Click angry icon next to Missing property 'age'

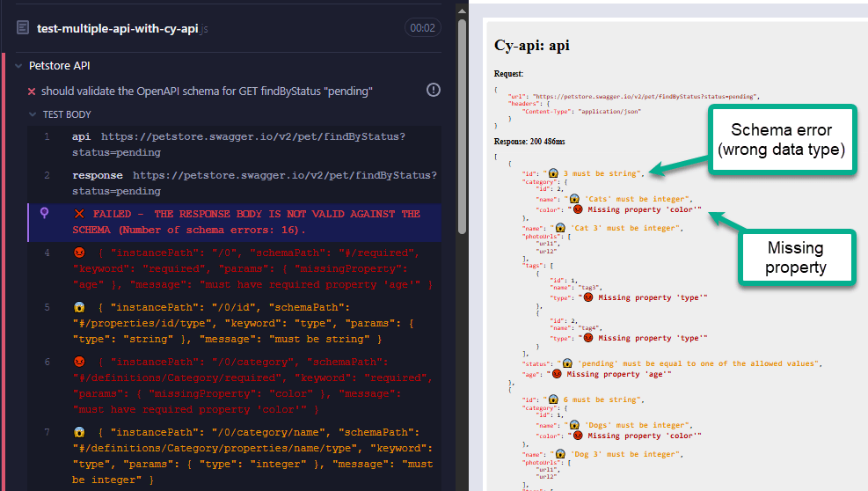click(557, 374)
